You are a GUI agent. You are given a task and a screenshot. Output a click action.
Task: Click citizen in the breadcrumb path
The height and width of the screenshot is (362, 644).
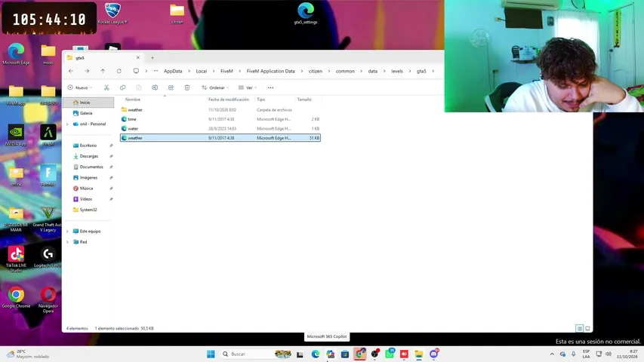coord(316,71)
